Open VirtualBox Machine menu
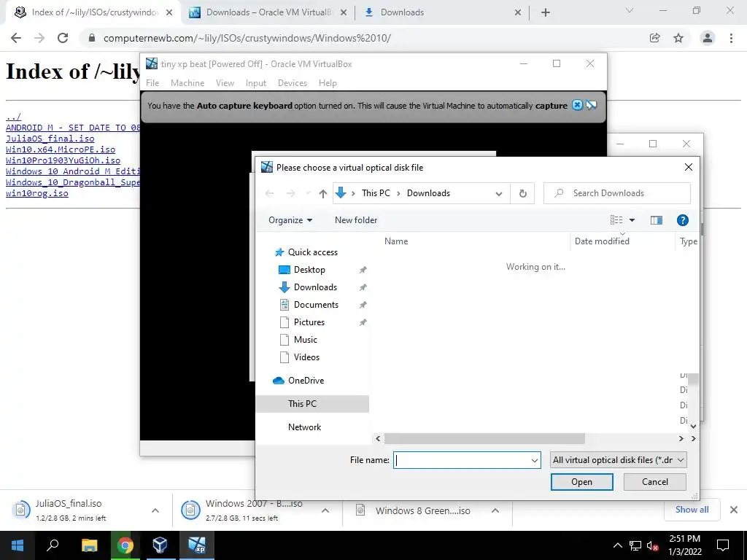 pos(187,83)
